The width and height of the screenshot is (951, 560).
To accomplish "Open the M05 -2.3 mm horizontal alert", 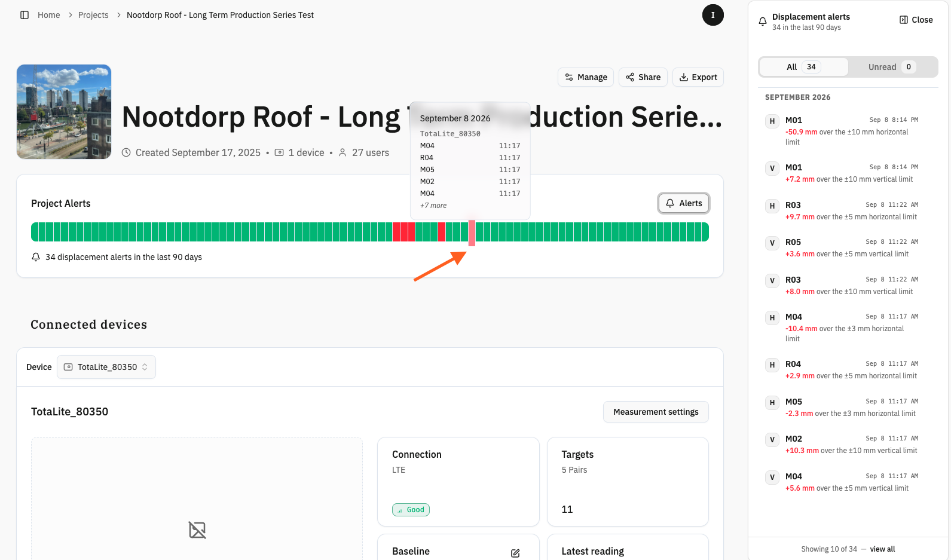I will [843, 408].
